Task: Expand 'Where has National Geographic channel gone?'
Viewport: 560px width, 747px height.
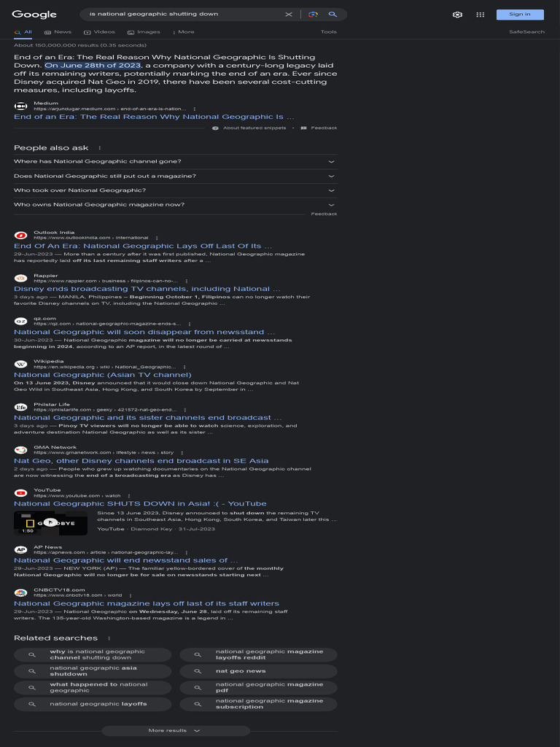Action: tap(175, 161)
